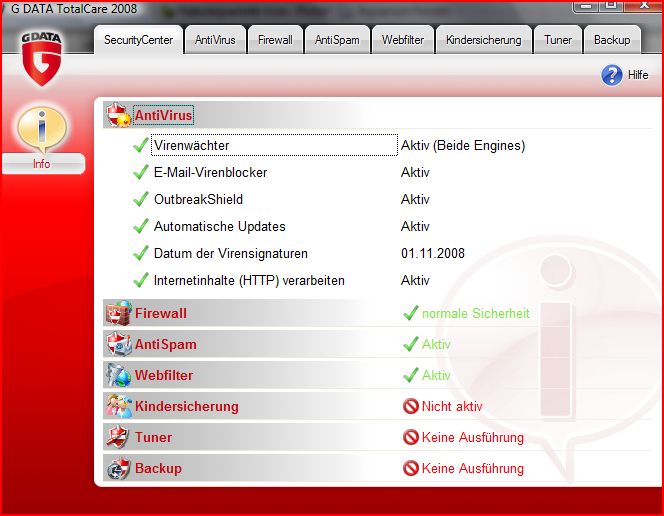Select the OutbreakShield entry
Screen dimensions: 664x516
pyautogui.click(x=198, y=199)
